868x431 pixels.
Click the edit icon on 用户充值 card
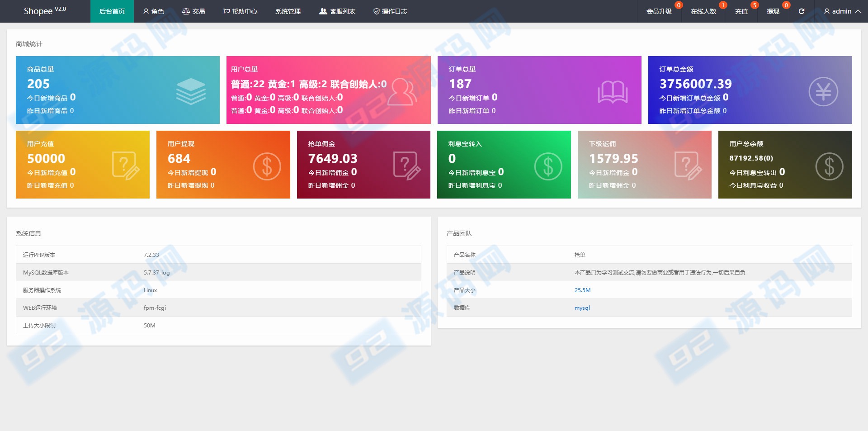[x=125, y=166]
